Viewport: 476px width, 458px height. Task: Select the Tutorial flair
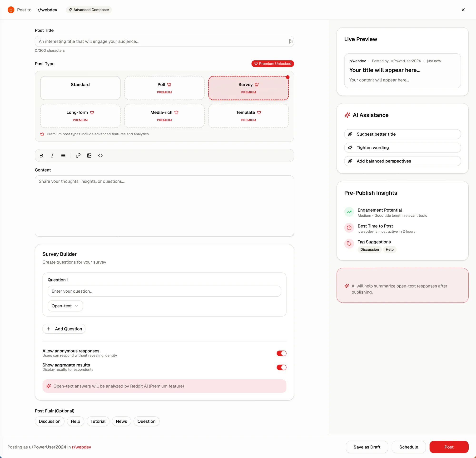click(x=98, y=421)
